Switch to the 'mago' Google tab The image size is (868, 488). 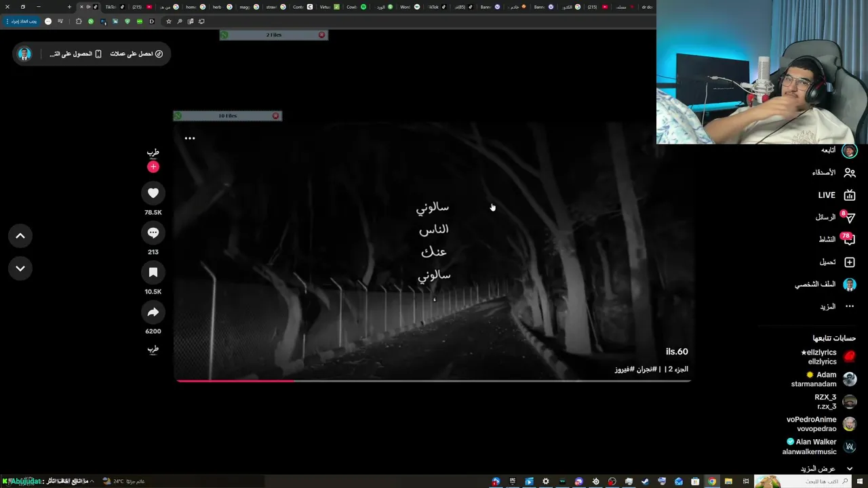click(x=248, y=7)
